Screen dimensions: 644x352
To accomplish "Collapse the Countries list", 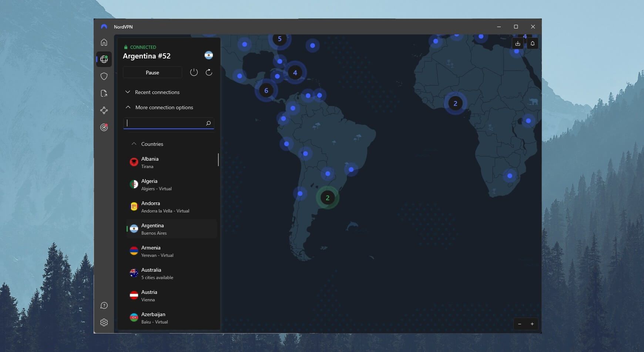I will (x=147, y=144).
